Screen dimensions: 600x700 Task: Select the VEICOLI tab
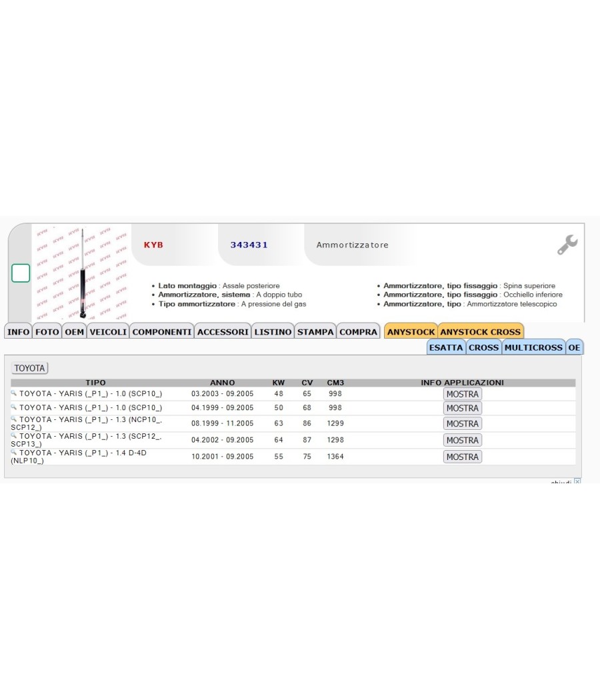click(108, 332)
